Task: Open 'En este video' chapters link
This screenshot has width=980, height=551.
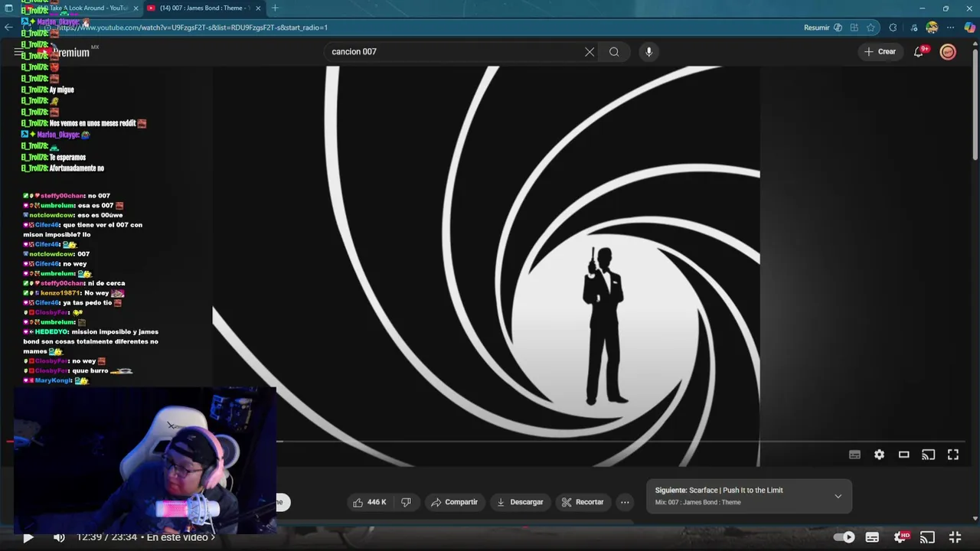Action: click(x=181, y=537)
